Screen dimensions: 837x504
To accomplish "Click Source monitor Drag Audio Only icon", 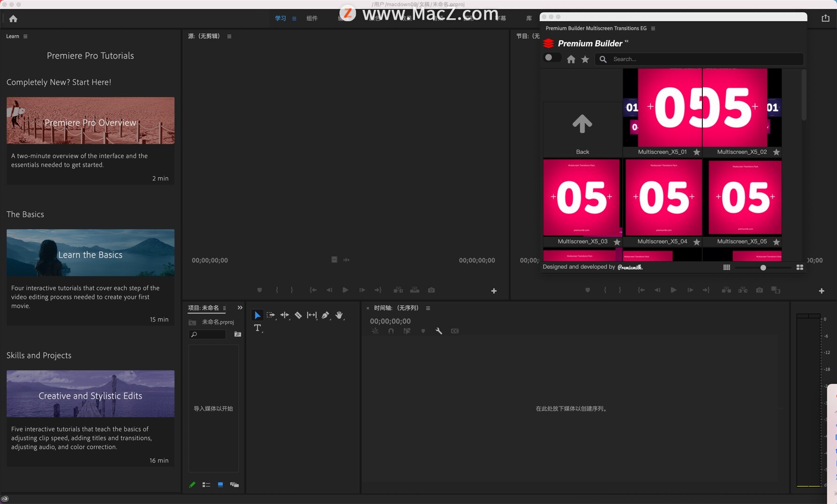I will 347,260.
